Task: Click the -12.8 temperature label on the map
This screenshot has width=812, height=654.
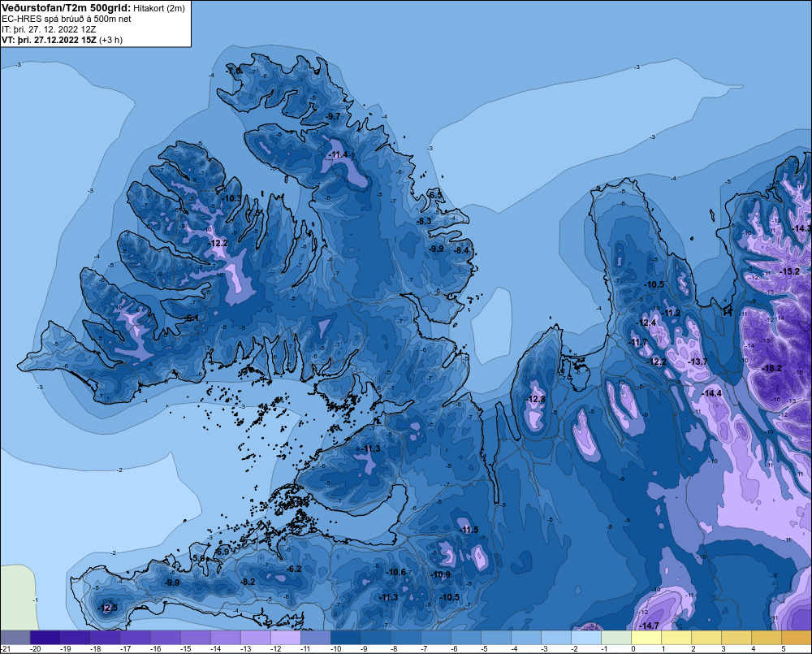Action: [x=535, y=399]
